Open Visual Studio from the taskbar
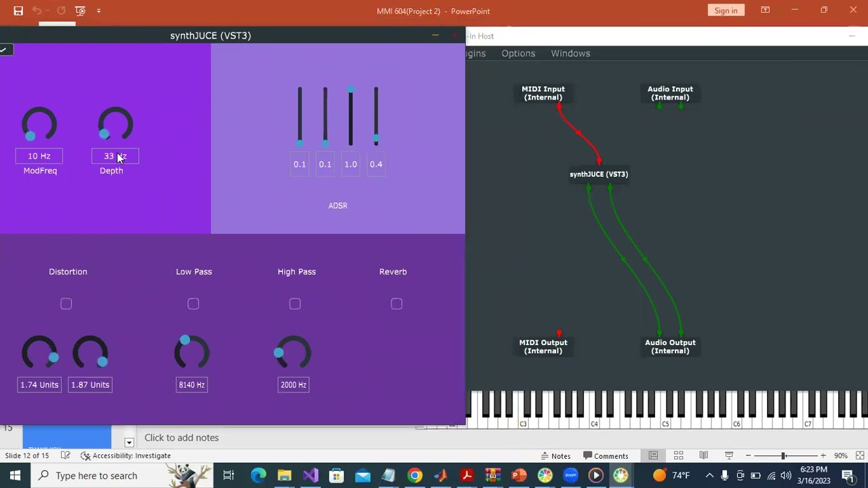Screen dimensions: 868x488 point(311,476)
